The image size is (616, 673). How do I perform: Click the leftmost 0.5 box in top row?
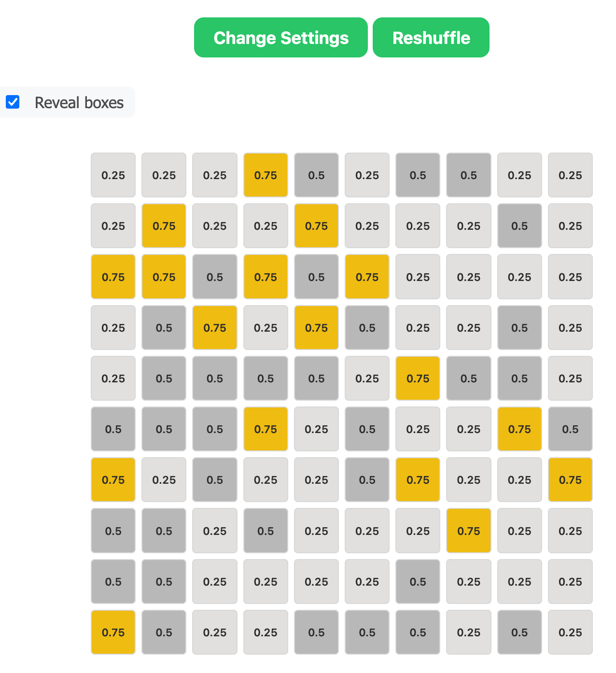[316, 175]
